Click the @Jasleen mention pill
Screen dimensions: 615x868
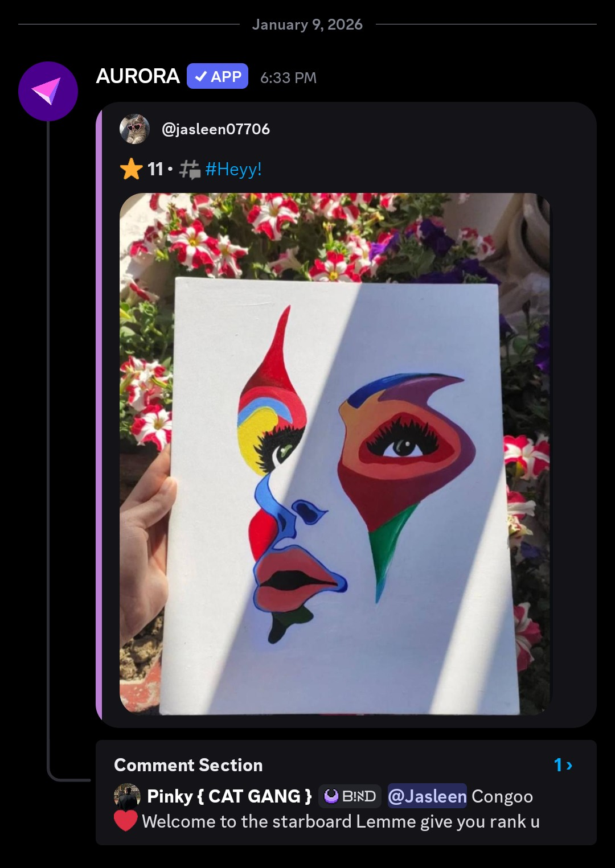coord(426,795)
